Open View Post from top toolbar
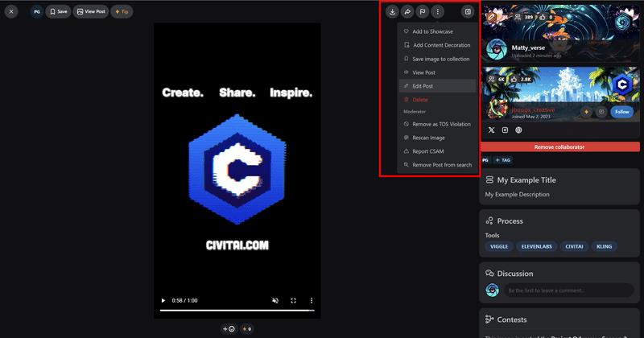The image size is (644, 338). (x=91, y=11)
